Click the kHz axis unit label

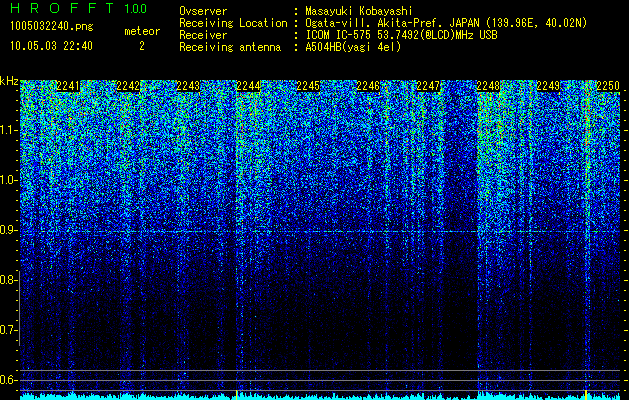[9, 81]
